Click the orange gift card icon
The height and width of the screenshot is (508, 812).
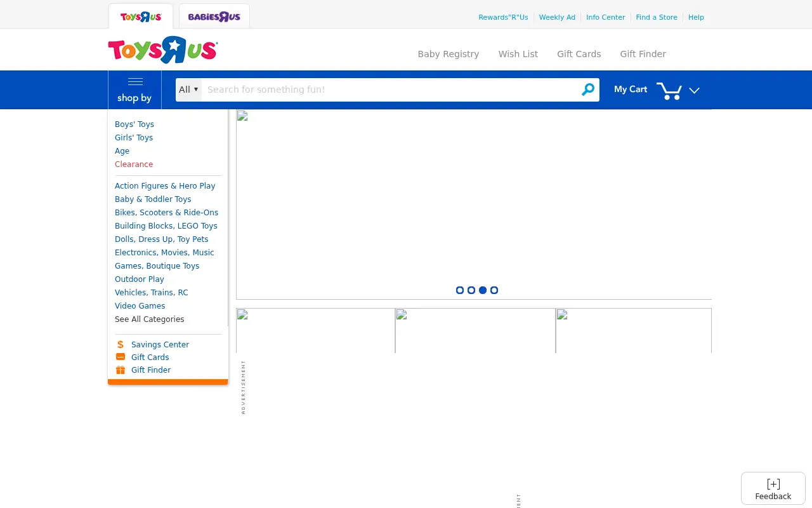click(121, 357)
